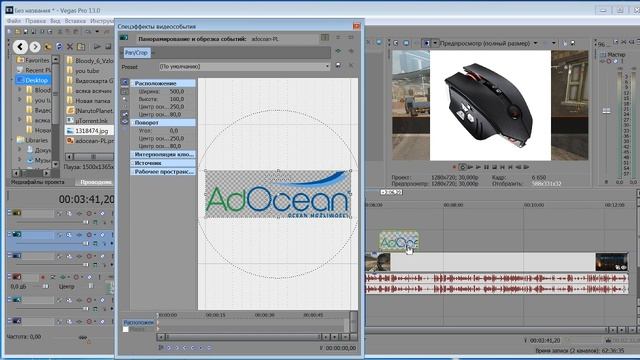Save the current Pan/Crop preset

pos(338,66)
